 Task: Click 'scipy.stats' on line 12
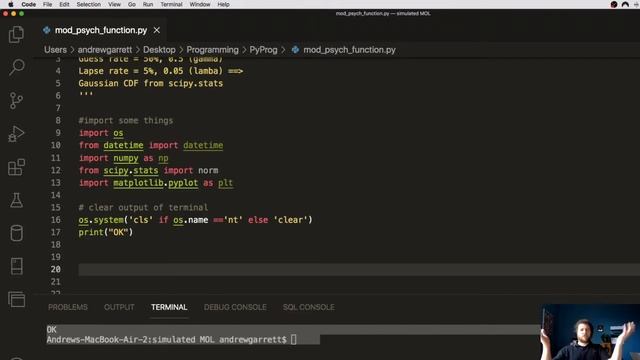[131, 170]
